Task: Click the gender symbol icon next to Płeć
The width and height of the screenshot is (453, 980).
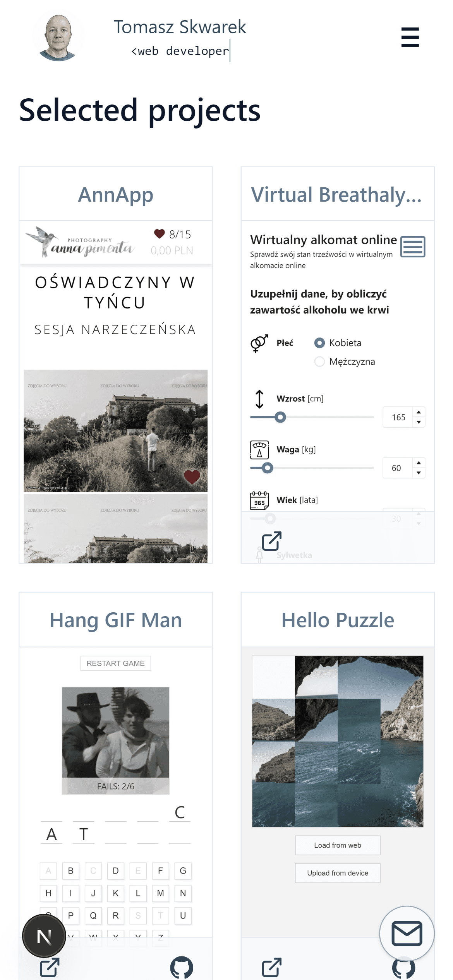Action: point(259,343)
